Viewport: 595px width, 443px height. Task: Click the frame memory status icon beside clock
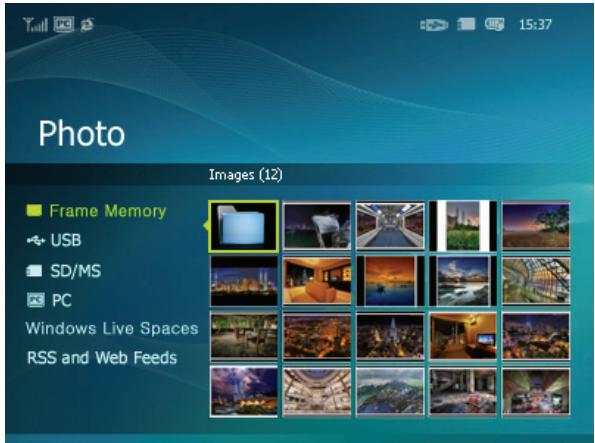click(x=494, y=25)
